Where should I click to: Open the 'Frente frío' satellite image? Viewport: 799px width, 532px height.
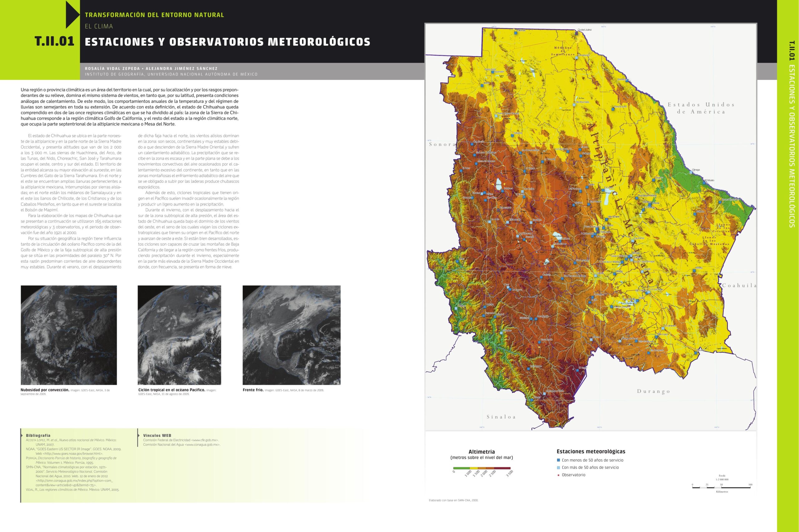point(291,335)
